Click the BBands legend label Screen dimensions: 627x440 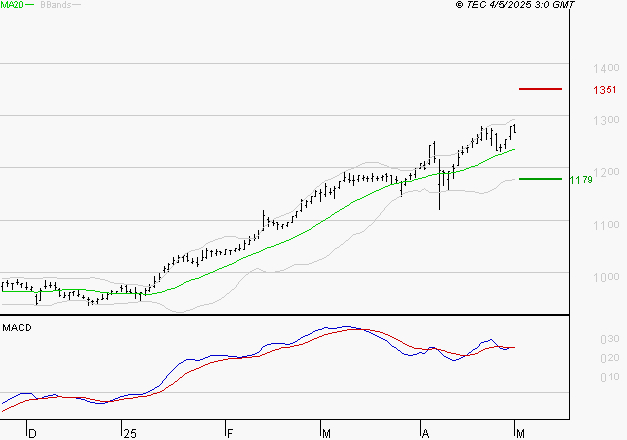click(x=55, y=5)
